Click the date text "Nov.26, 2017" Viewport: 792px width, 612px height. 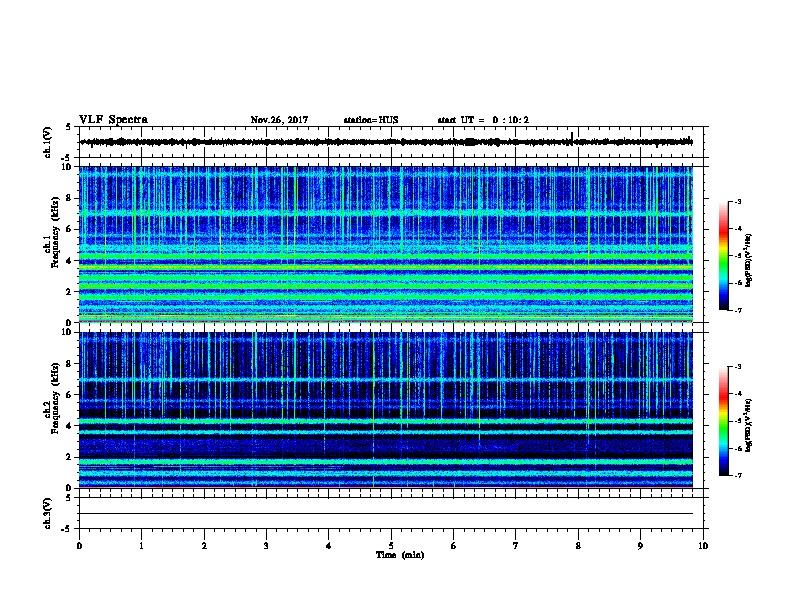(279, 120)
